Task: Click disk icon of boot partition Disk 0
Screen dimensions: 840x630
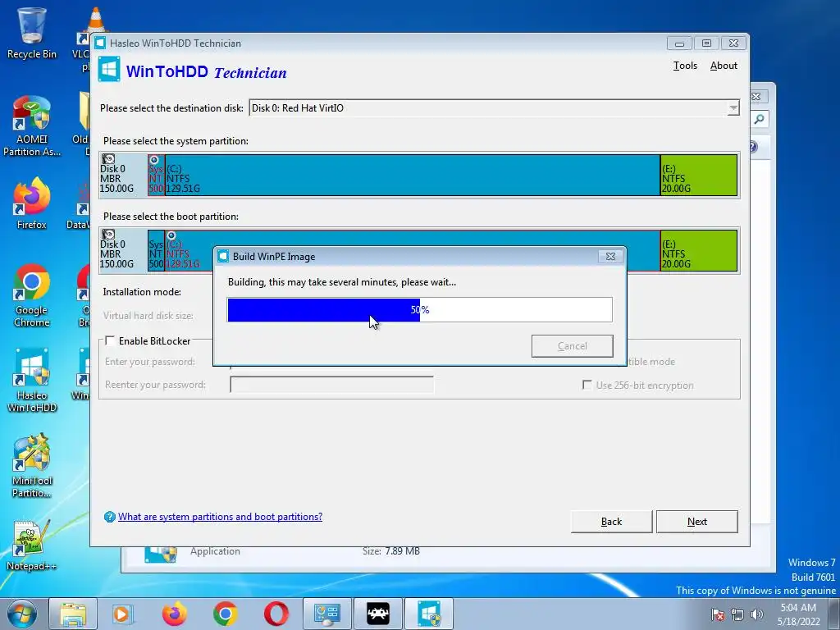Action: 108,235
